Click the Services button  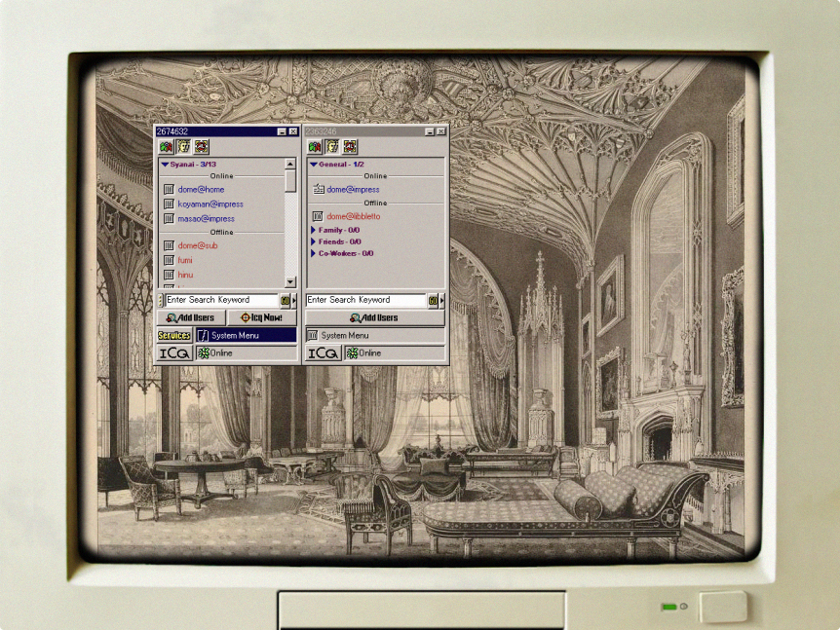[174, 336]
